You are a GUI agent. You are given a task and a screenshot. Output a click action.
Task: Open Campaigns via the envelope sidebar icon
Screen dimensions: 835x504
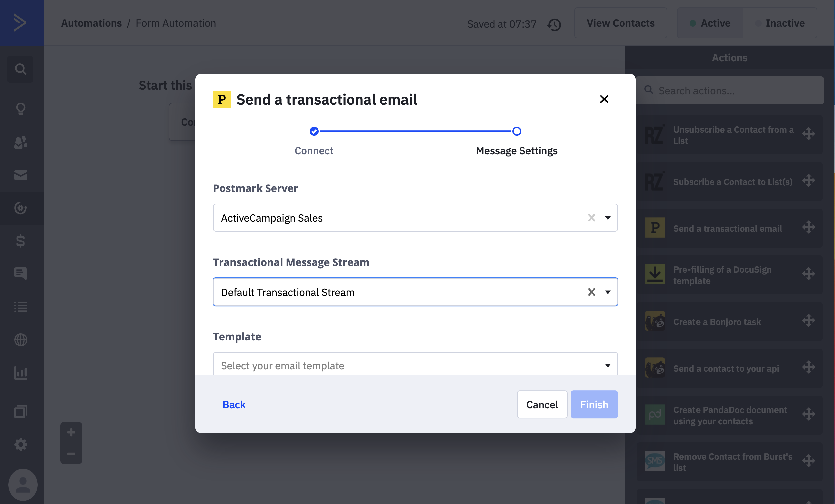tap(21, 175)
